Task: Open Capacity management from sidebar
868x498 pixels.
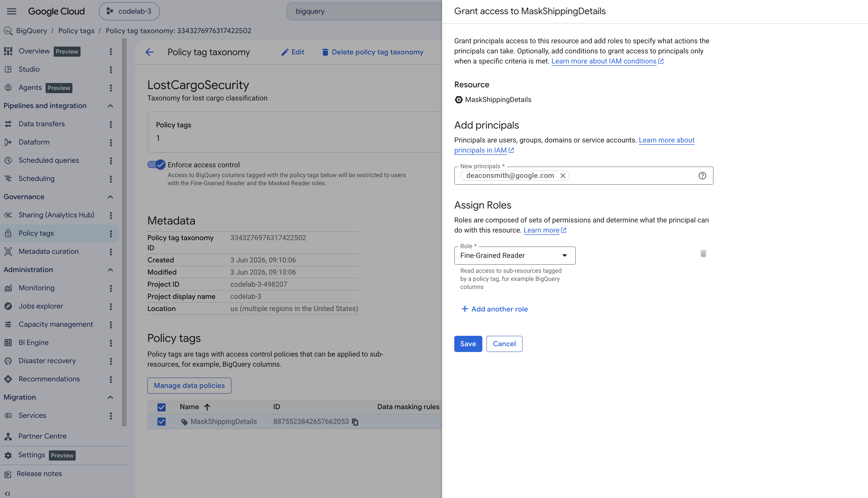Action: coord(56,324)
